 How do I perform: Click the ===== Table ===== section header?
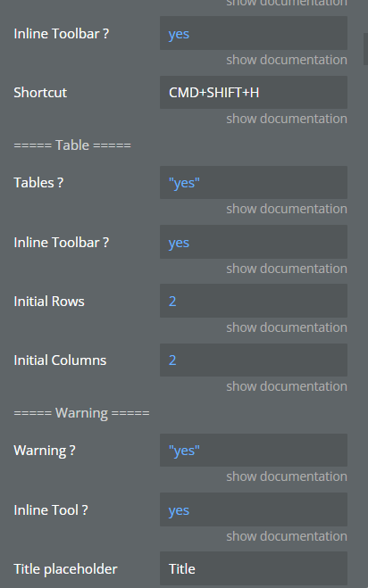click(72, 145)
